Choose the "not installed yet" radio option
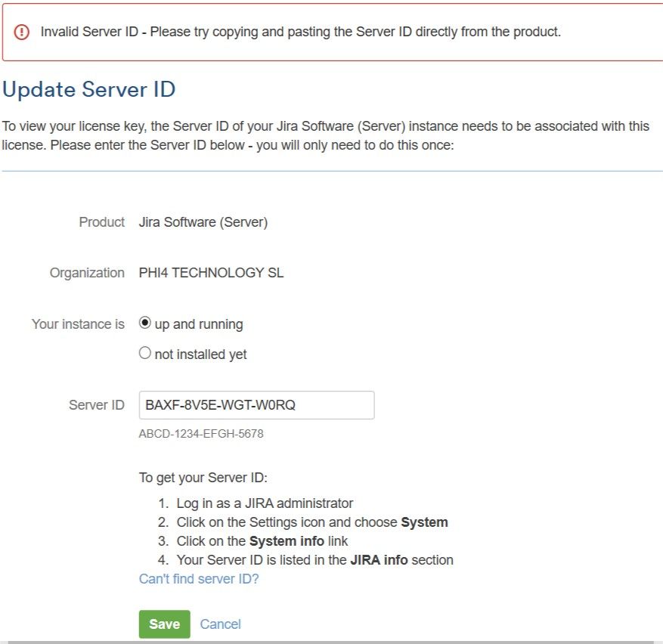The image size is (663, 644). click(144, 353)
